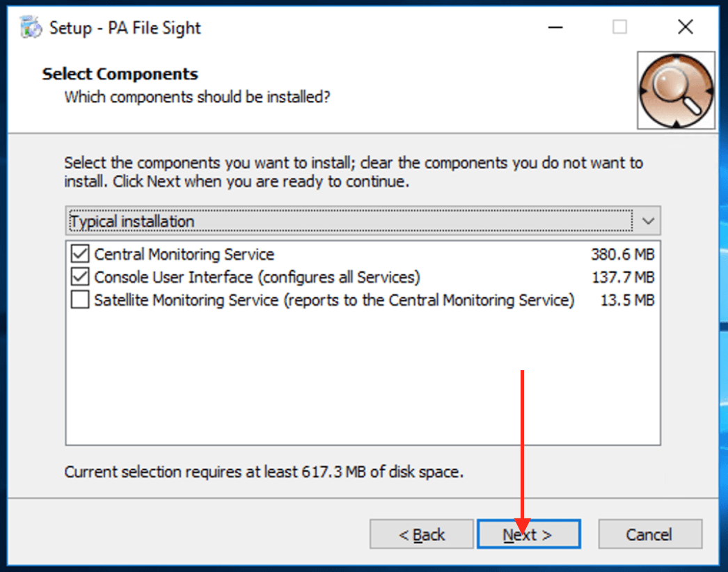
Task: Select the Console User Interface label text
Action: click(x=257, y=277)
